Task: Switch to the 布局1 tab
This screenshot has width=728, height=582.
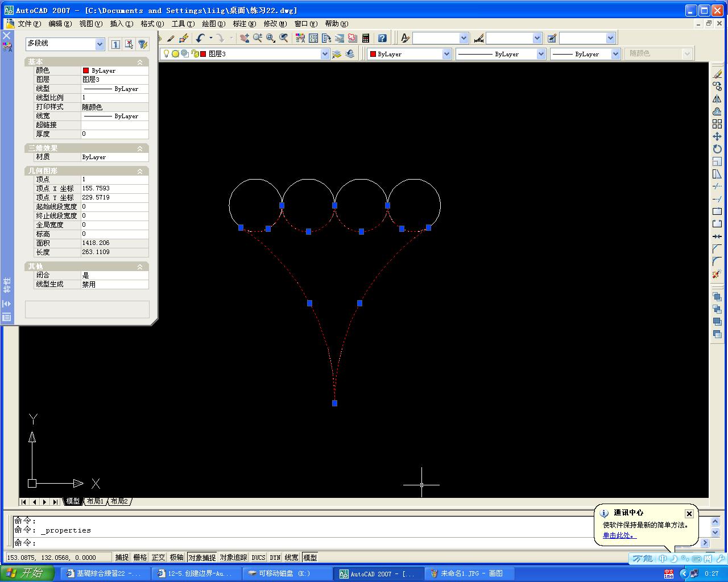Action: tap(95, 501)
